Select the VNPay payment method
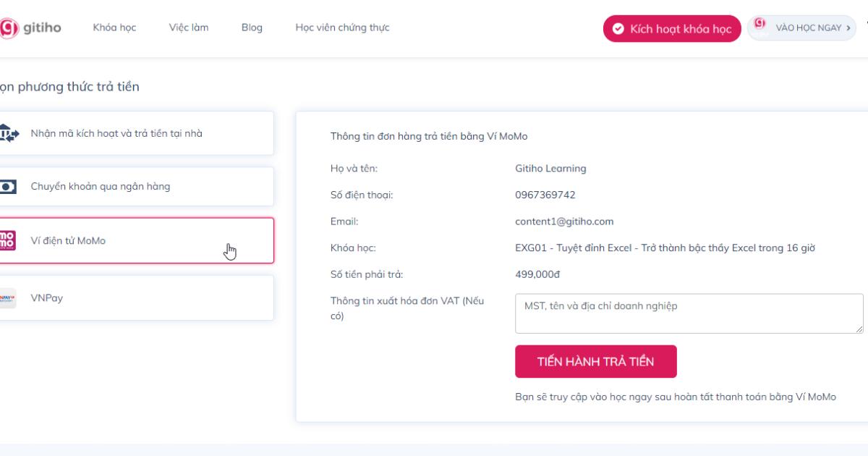The width and height of the screenshot is (868, 456). point(137,297)
